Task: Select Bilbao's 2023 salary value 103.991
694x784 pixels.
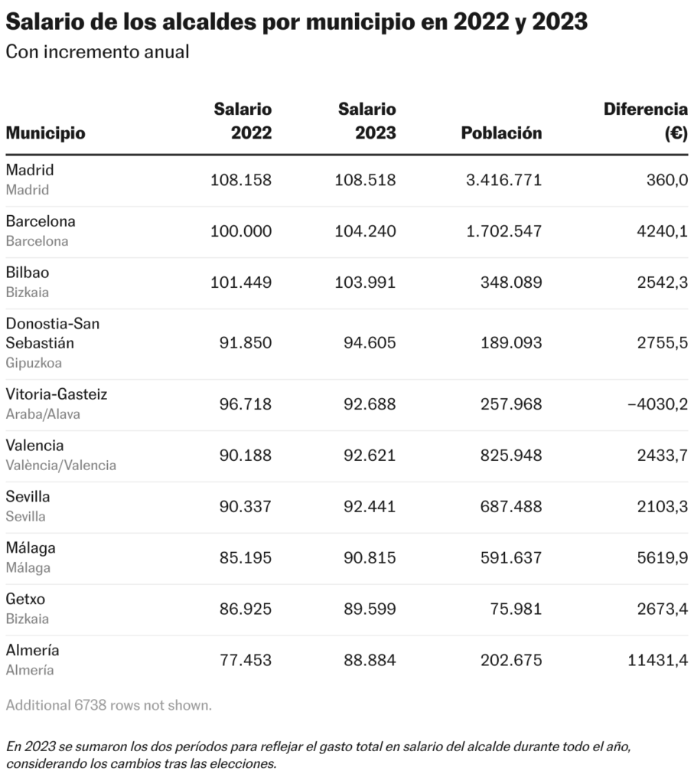Action: [365, 283]
